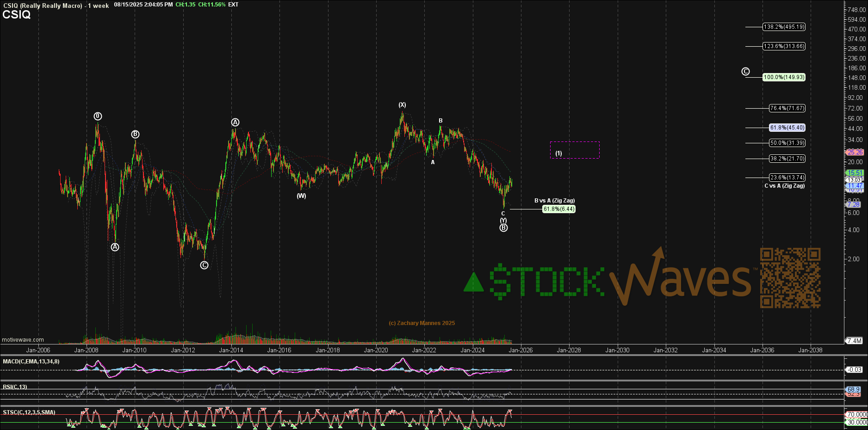Image resolution: width=868 pixels, height=430 pixels.
Task: Open the STSC(C,12,3,5,SMA) indicator label
Action: click(29, 412)
